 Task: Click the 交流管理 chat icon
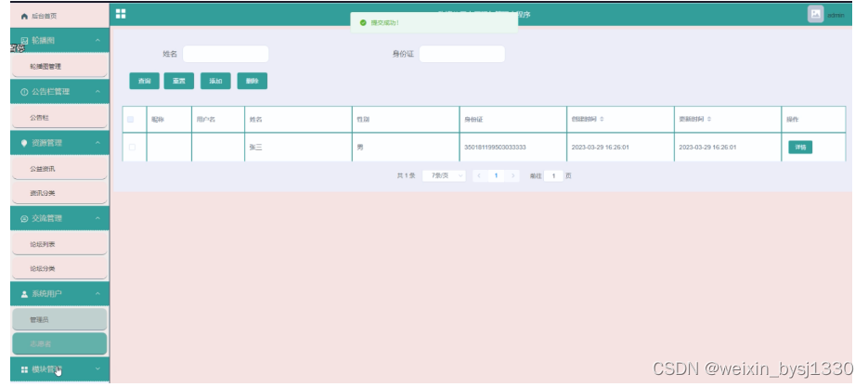(x=24, y=219)
